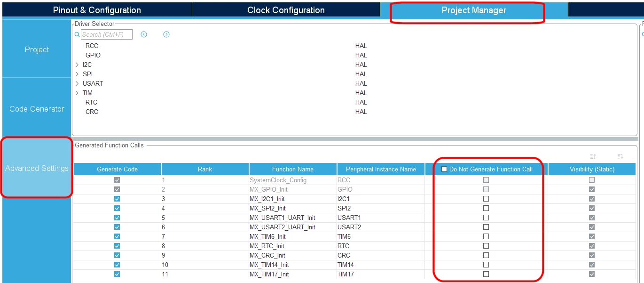The image size is (644, 283).
Task: Click the sort rank ascending icon
Action: point(593,156)
